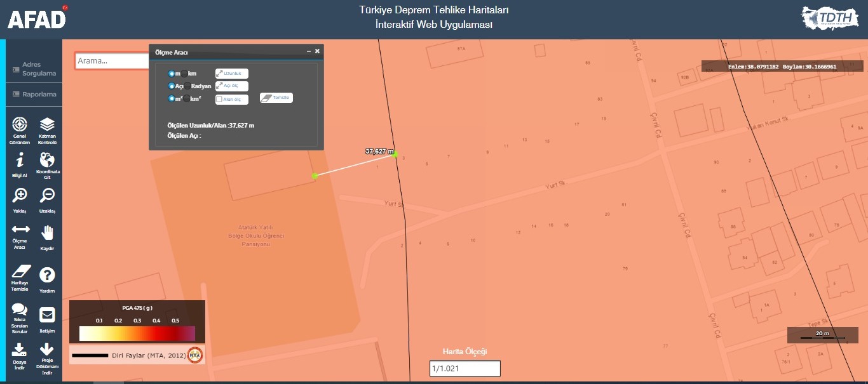Click the PGA 475 color gradient bar
The width and height of the screenshot is (868, 384).
(x=137, y=333)
